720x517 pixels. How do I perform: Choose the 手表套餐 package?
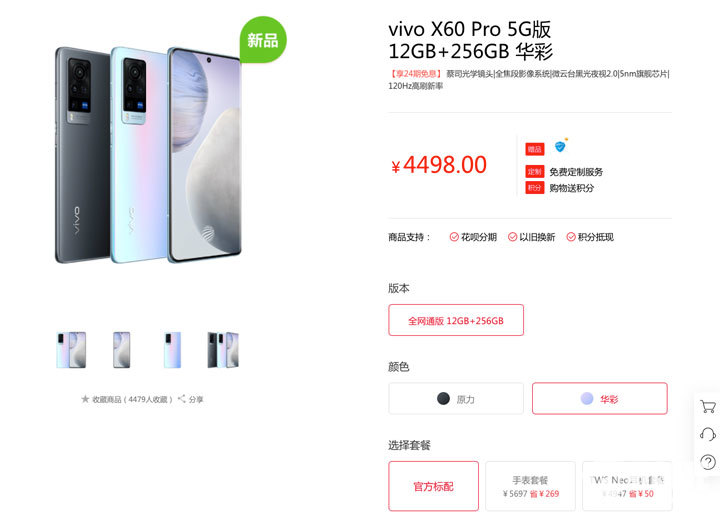point(530,486)
